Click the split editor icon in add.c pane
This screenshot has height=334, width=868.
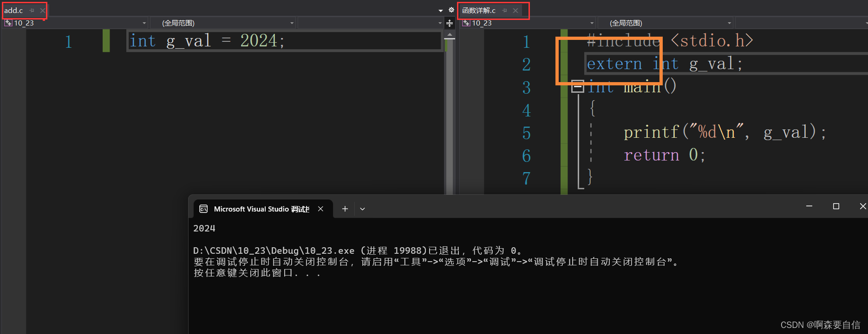tap(450, 23)
